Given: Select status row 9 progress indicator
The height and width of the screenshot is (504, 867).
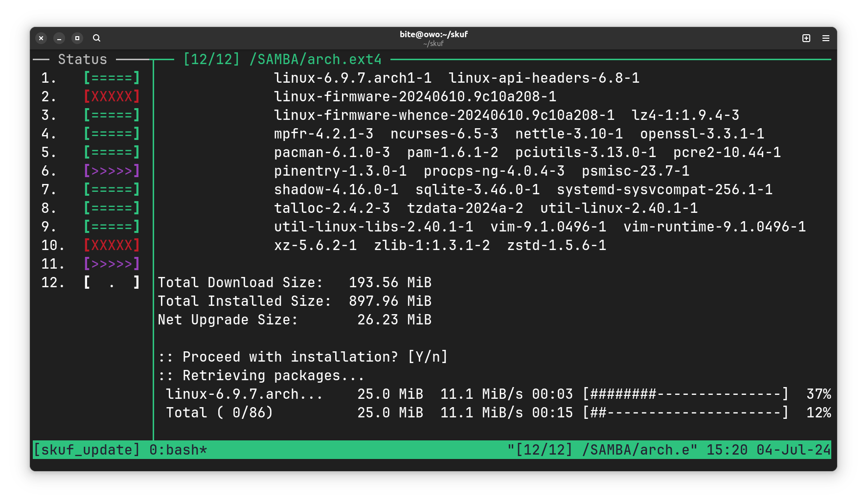Looking at the screenshot, I should (112, 227).
